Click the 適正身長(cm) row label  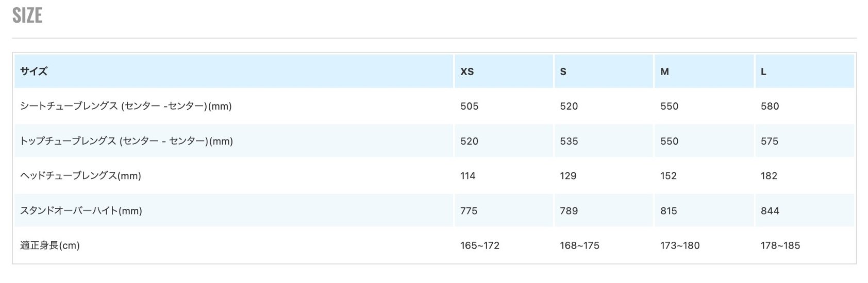pos(50,246)
